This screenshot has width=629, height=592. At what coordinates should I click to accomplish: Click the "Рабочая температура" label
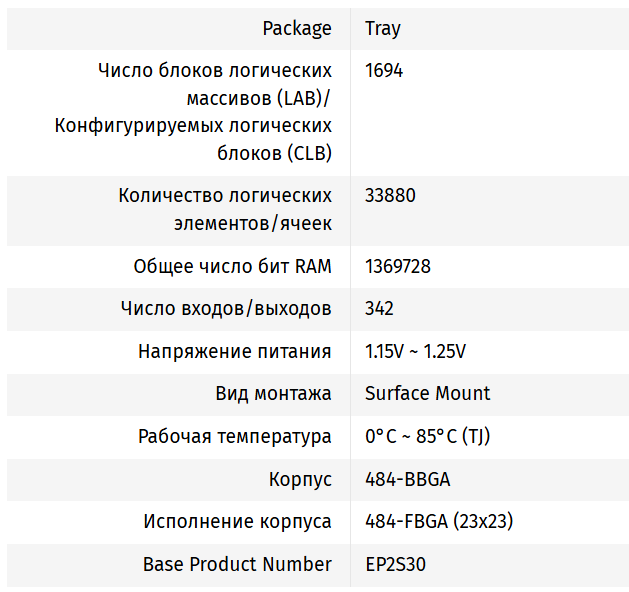pyautogui.click(x=234, y=436)
